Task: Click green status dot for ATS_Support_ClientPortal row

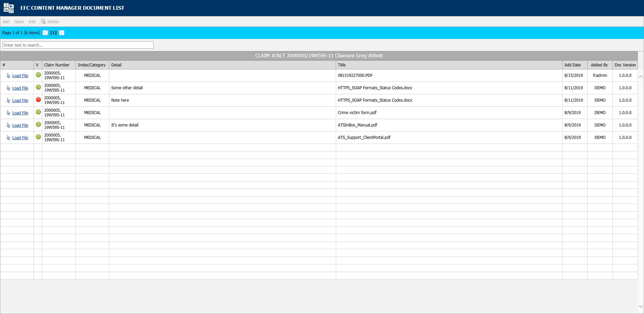Action: click(x=38, y=137)
